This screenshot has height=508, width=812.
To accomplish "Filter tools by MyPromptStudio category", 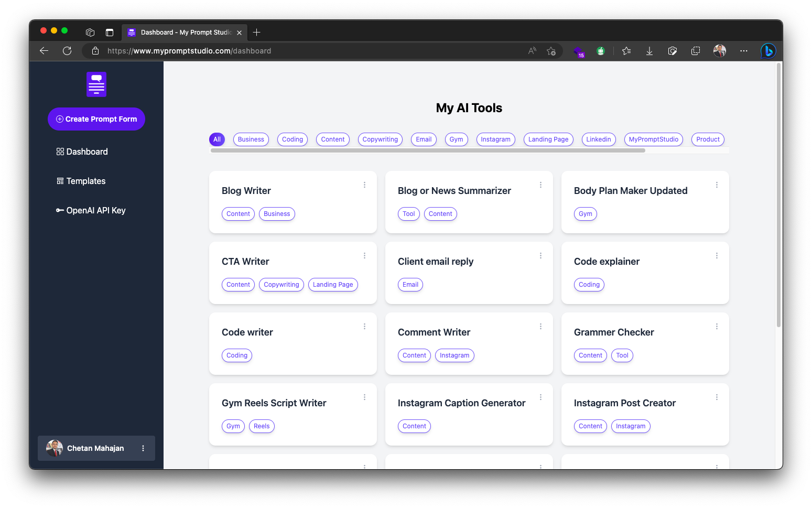I will (654, 139).
